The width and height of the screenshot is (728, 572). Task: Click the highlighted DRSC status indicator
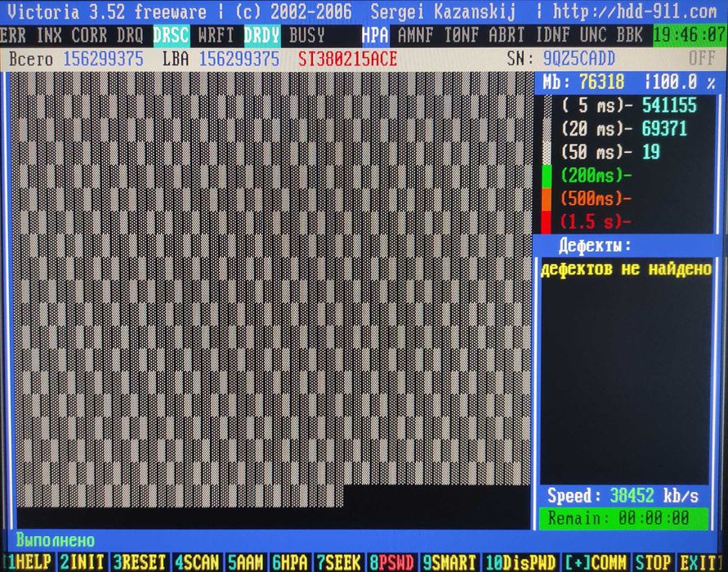(171, 35)
